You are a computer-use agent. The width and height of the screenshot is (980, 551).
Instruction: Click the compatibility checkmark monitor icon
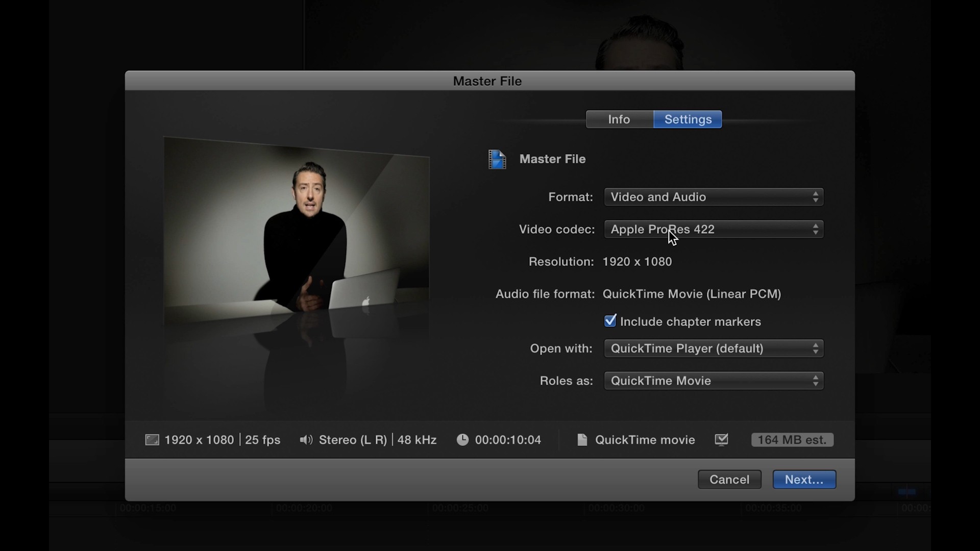coord(721,440)
